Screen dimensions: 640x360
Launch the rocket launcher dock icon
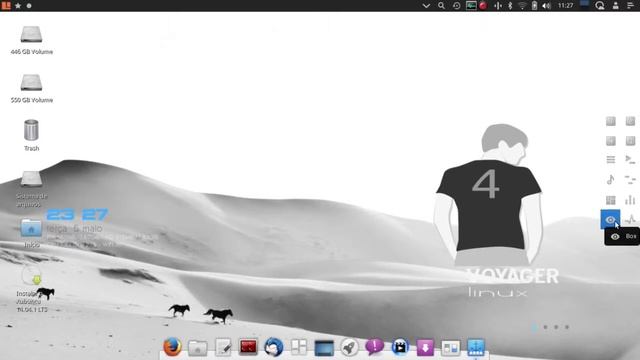point(349,347)
